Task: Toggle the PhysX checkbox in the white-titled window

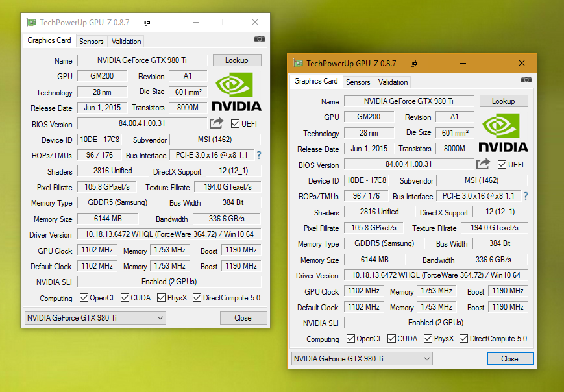Action: tap(162, 298)
